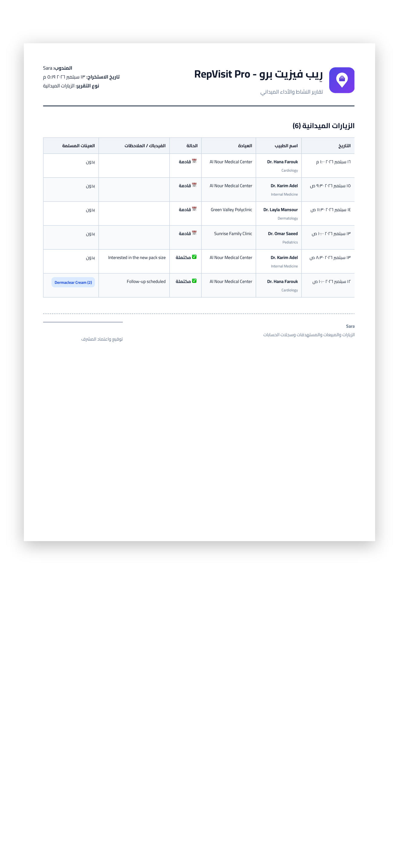Click the calendar icon in Dr. Layla Mansour's row
This screenshot has width=399, height=868.
click(x=194, y=209)
